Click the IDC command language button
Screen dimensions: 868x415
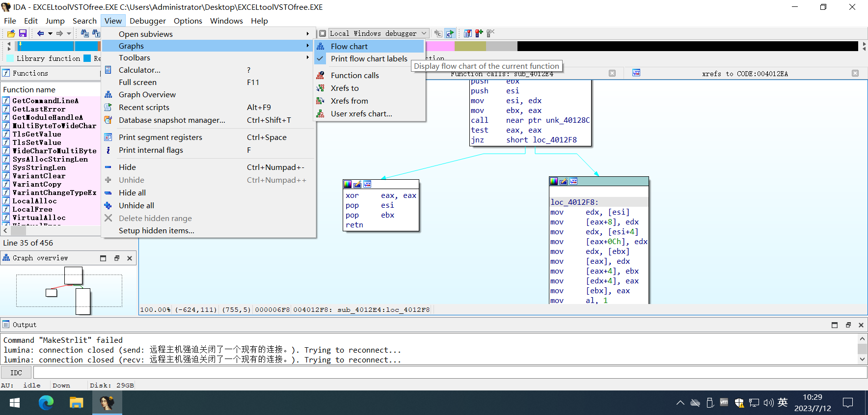[16, 373]
